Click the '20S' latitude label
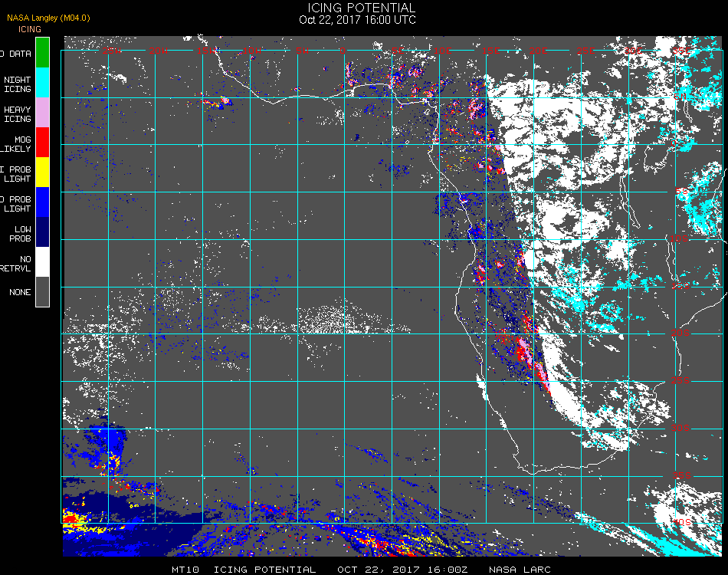 pos(680,333)
